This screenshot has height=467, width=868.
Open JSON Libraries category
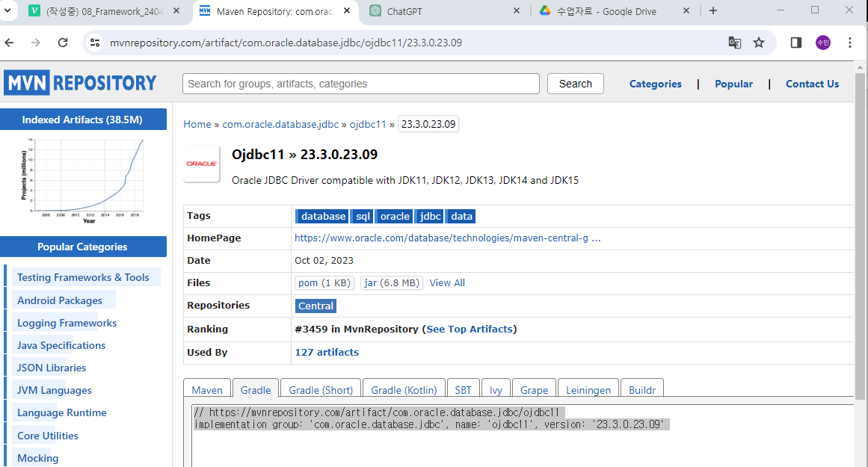click(x=52, y=368)
